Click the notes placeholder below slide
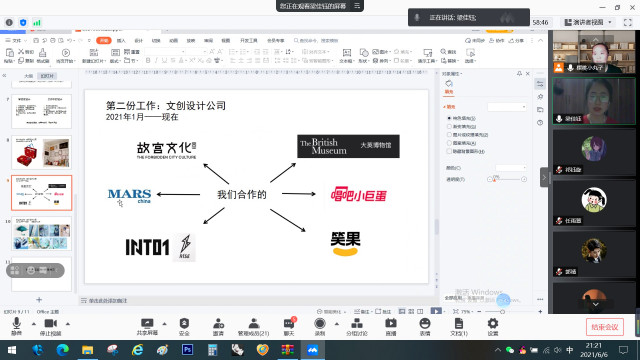This screenshot has height=360, width=640. pos(108,300)
